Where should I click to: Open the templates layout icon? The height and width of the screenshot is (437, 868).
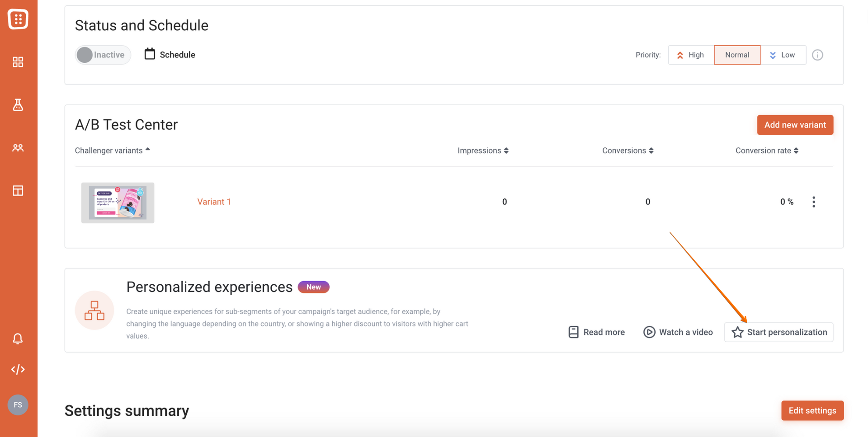18,191
